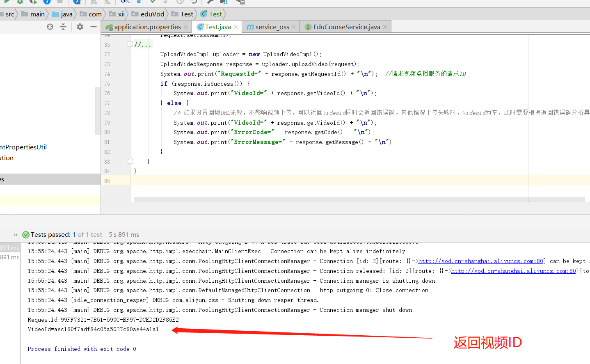Click xii package in breadcrumb

coord(117,14)
